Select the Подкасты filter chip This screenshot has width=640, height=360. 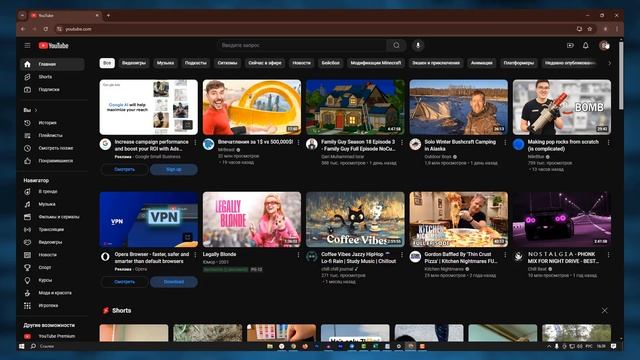[196, 63]
